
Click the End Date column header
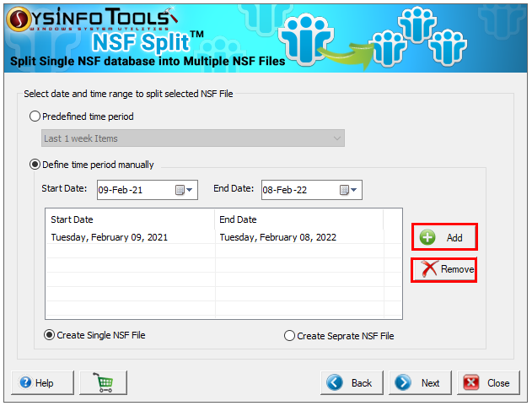click(x=299, y=219)
